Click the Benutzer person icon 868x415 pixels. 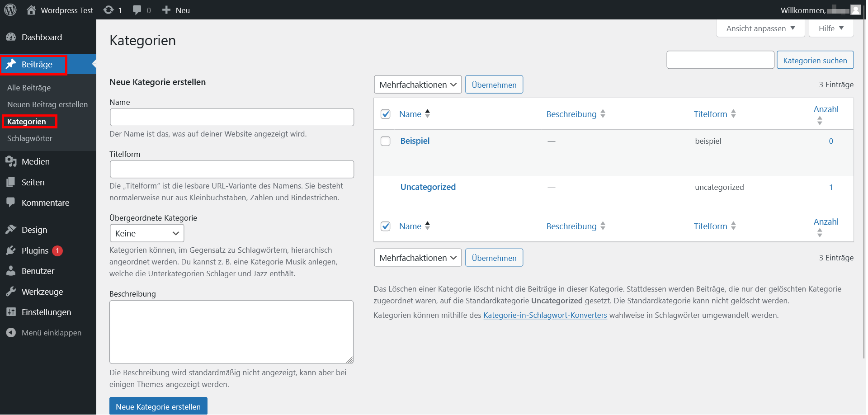[11, 271]
